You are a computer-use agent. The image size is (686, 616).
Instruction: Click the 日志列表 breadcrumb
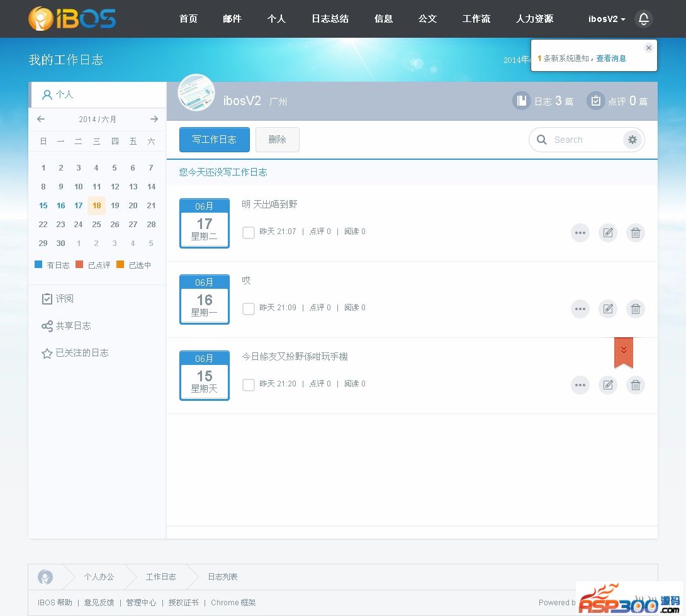(x=223, y=576)
